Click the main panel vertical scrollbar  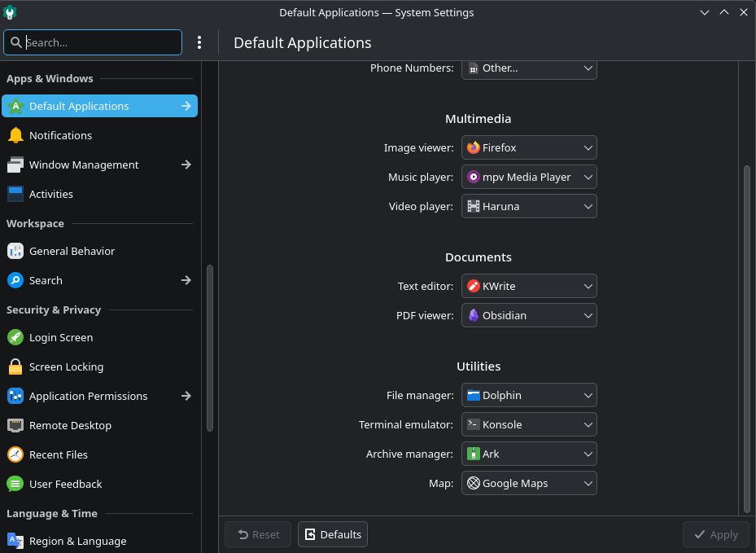pos(747,339)
